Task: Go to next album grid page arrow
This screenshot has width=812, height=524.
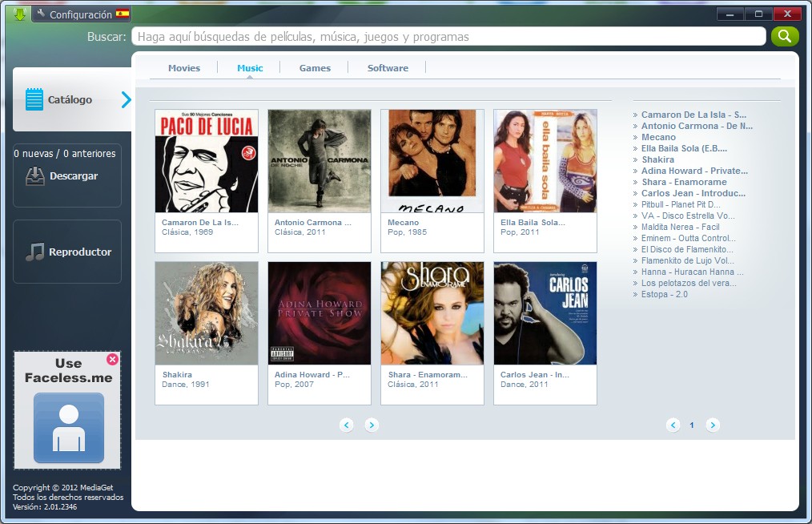Action: coord(372,425)
